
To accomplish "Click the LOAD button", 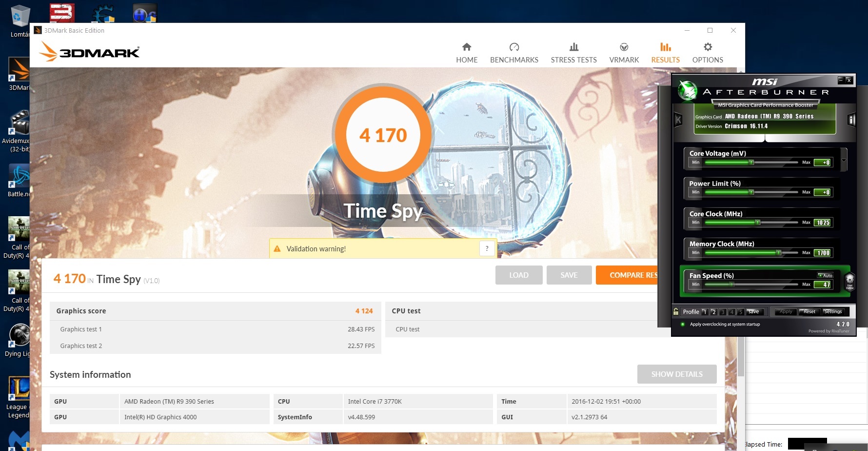I will [x=519, y=275].
